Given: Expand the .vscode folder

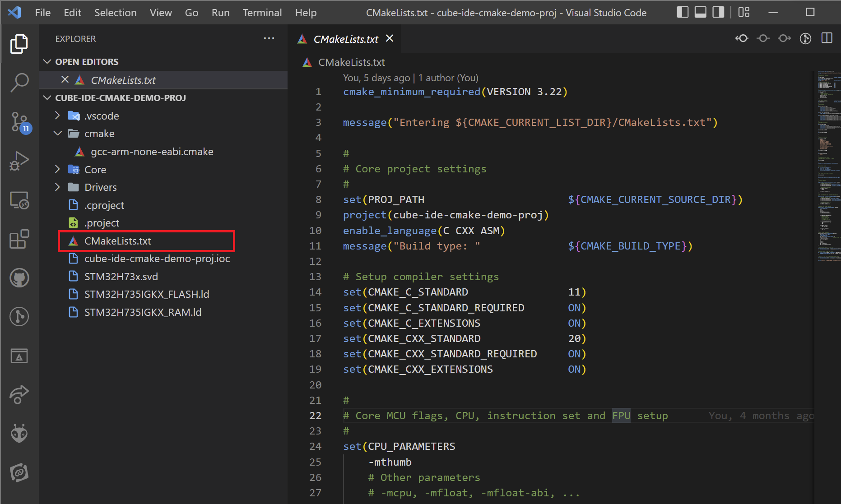Looking at the screenshot, I should click(57, 116).
